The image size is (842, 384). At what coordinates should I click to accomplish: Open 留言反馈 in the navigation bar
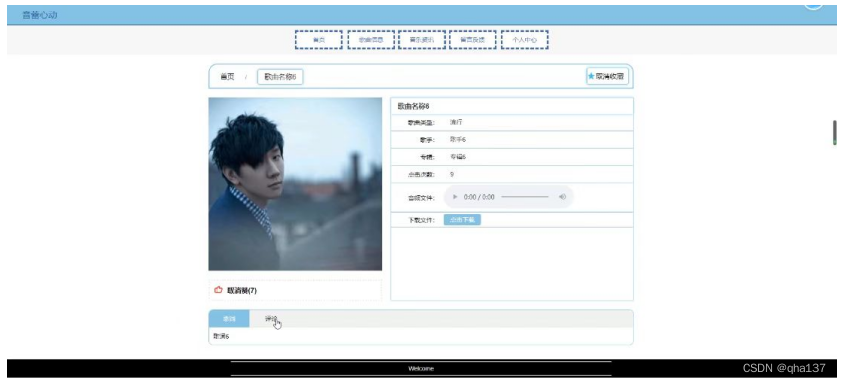coord(473,40)
